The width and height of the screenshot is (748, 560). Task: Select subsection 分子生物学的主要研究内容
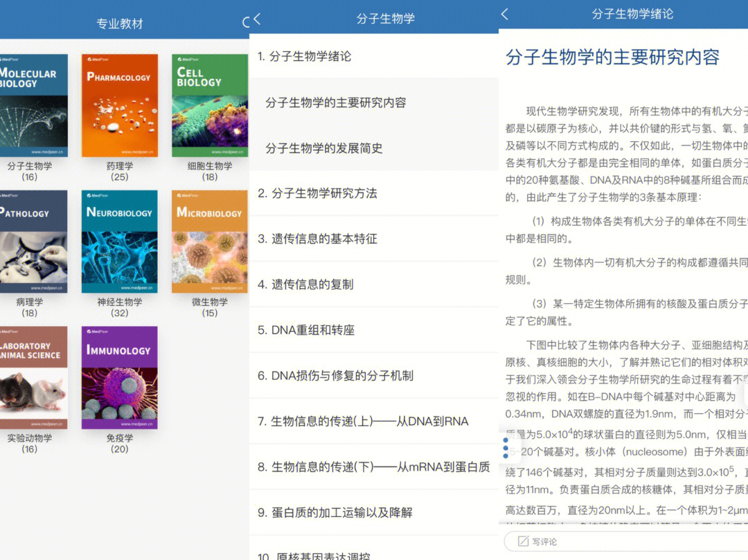[336, 102]
